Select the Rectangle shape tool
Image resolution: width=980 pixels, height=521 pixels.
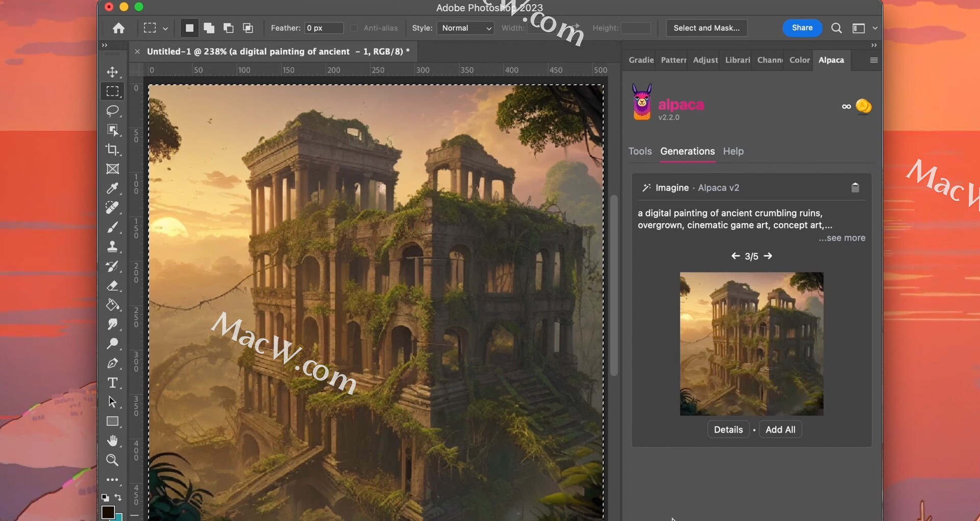tap(112, 421)
